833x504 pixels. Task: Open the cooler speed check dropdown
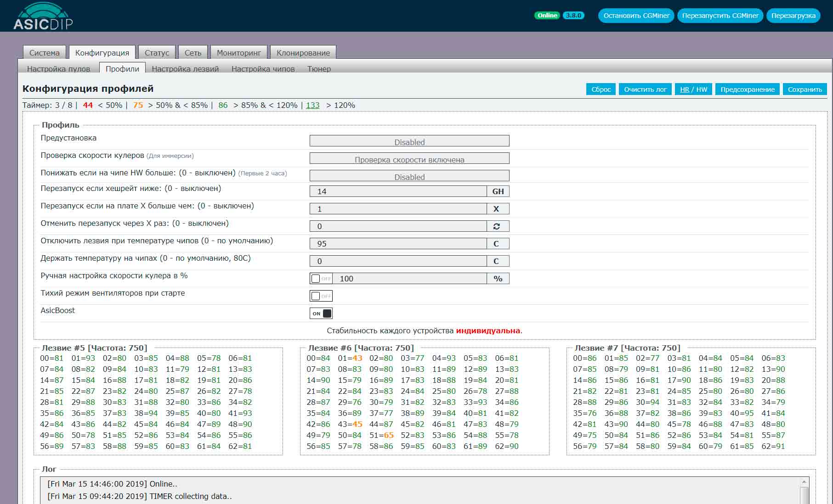409,158
